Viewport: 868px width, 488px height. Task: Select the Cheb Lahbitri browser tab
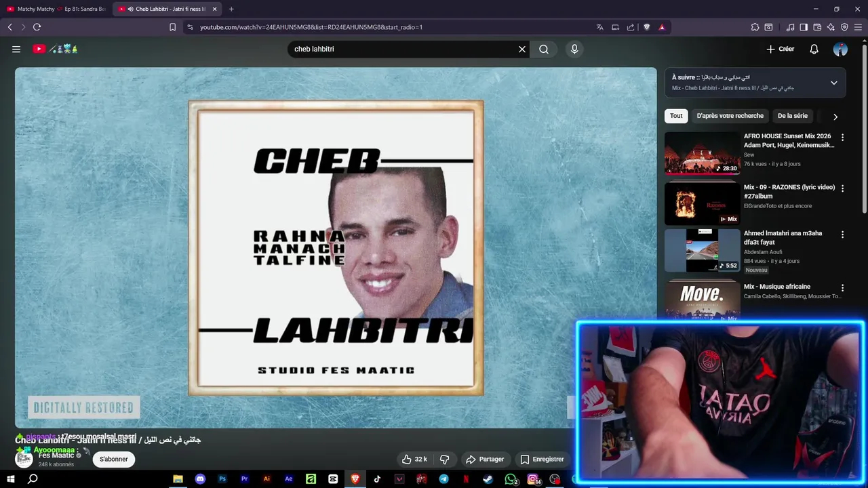point(166,9)
